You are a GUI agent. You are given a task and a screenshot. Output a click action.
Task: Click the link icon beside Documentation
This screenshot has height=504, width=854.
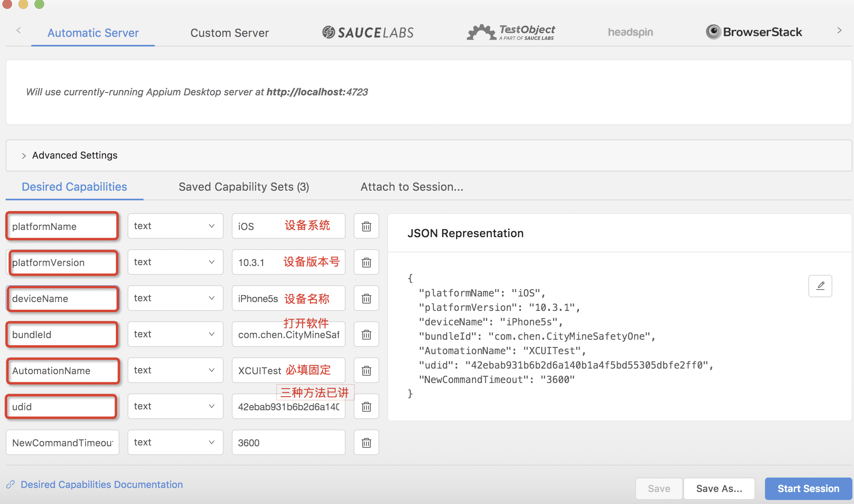click(10, 485)
